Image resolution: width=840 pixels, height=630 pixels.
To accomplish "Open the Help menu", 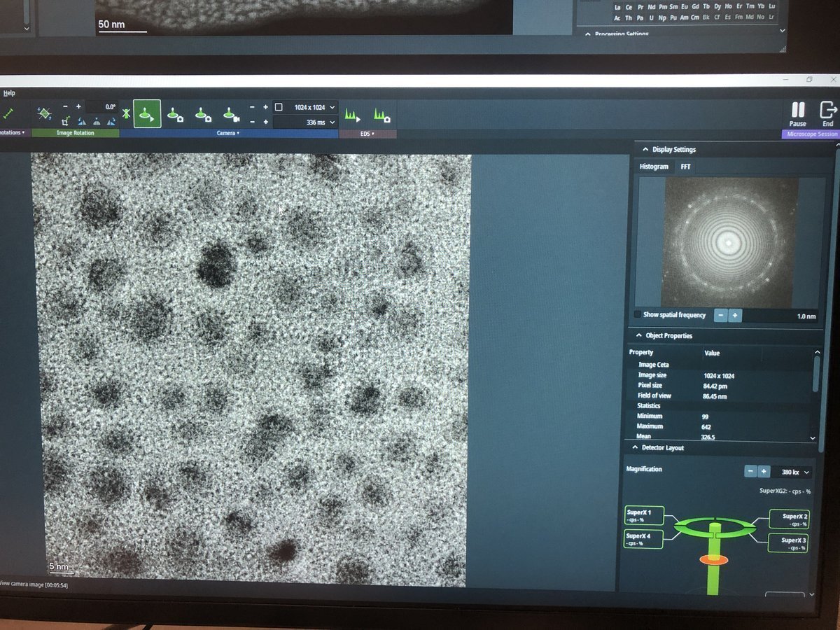I will coord(8,92).
